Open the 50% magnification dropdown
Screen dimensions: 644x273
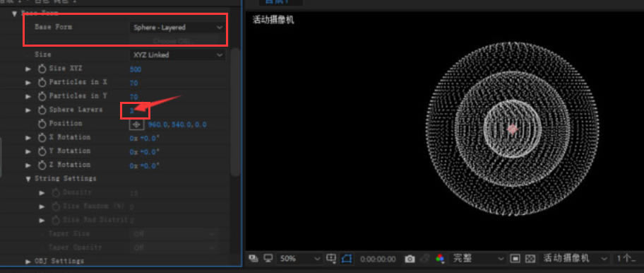pos(300,259)
